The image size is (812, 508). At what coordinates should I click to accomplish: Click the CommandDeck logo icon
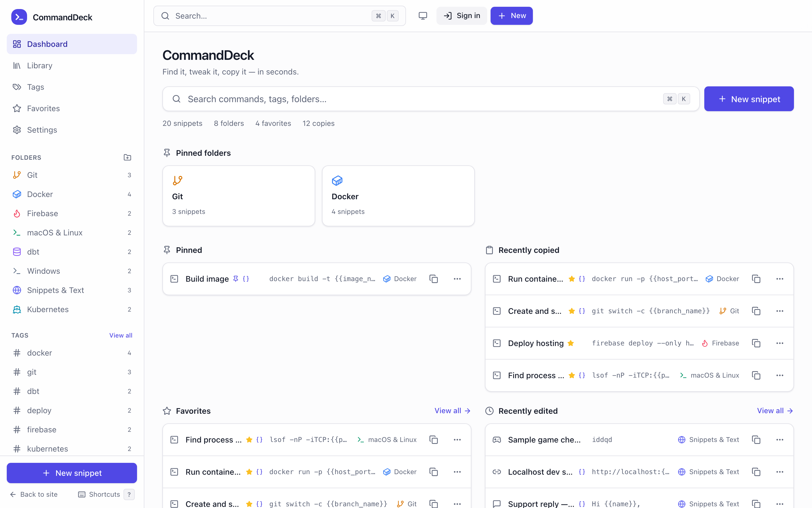click(19, 17)
